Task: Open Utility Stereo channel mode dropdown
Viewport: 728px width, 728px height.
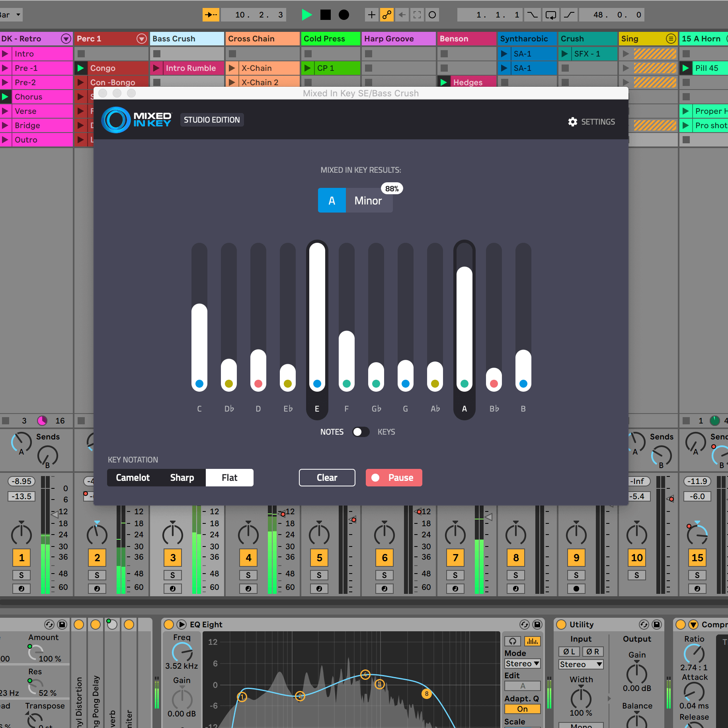Action: click(581, 664)
